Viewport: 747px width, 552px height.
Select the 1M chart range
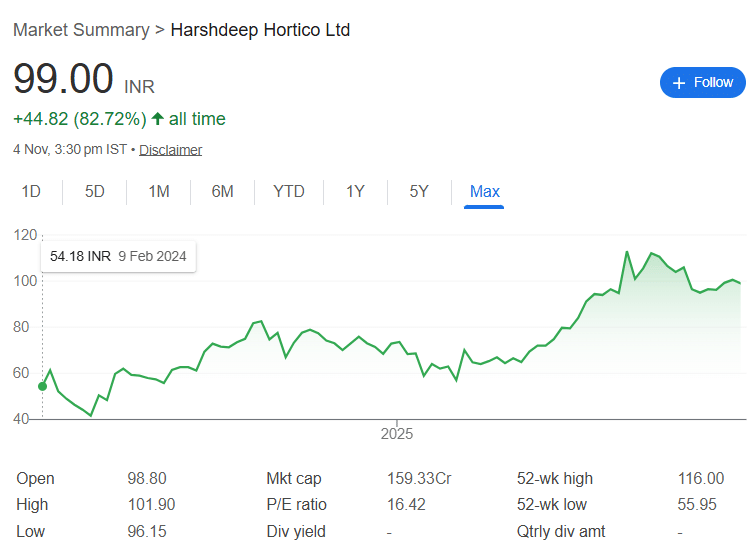pyautogui.click(x=159, y=191)
